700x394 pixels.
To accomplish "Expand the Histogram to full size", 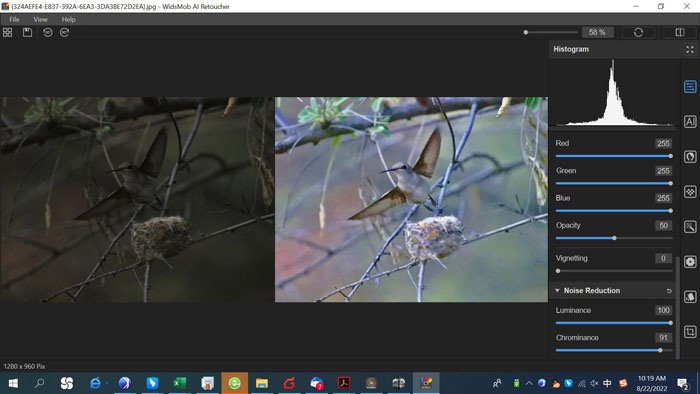I will (x=690, y=50).
